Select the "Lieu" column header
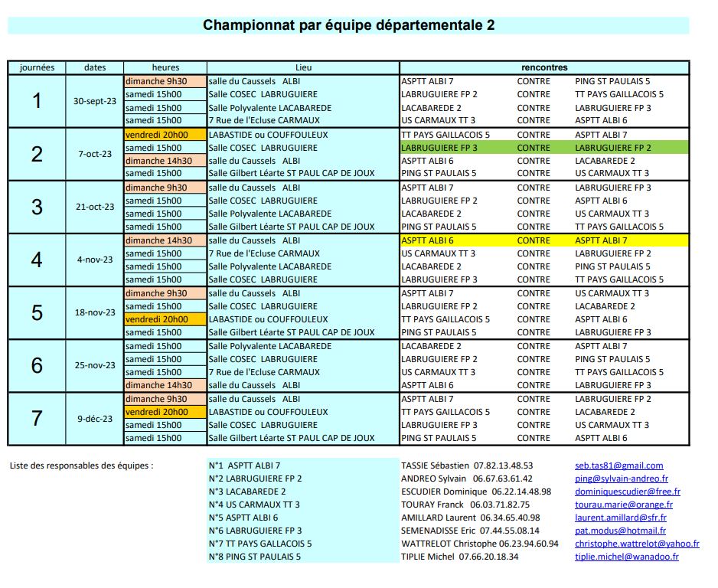Screen dimensions: 718x588 [x=303, y=67]
